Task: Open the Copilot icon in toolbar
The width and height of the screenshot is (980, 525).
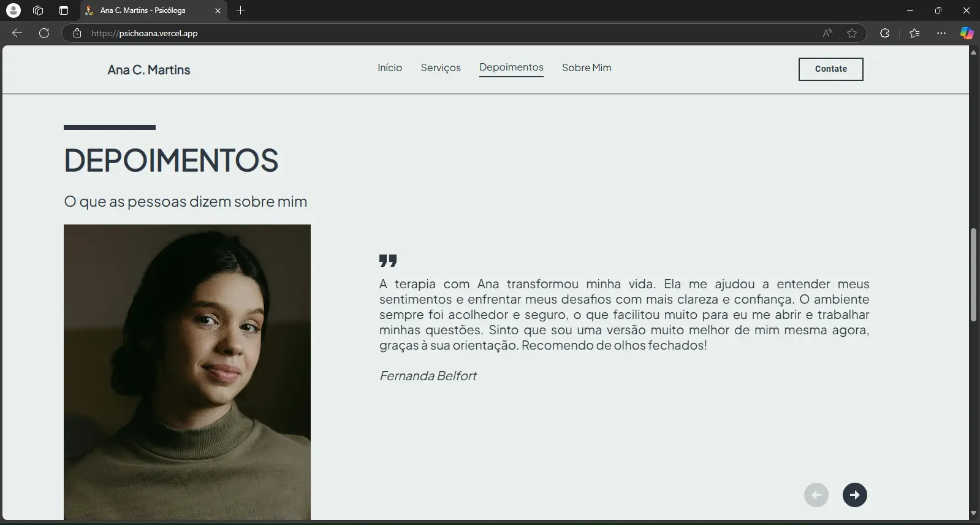Action: click(x=967, y=33)
